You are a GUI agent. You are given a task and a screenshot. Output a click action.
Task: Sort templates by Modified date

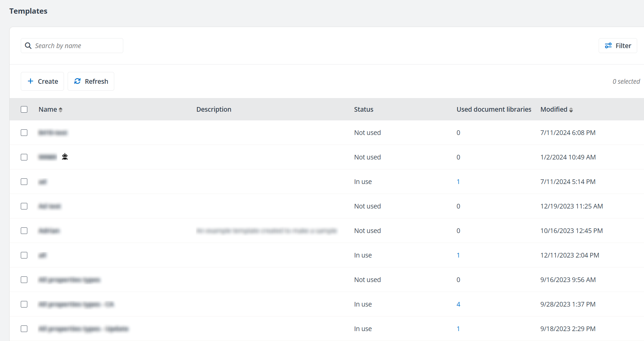tap(554, 109)
